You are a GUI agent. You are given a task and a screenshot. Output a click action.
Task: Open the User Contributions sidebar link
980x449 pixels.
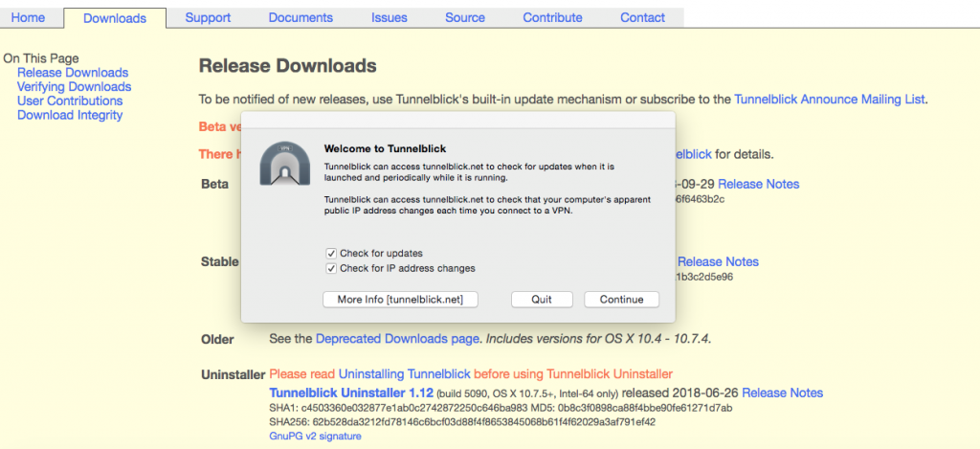pos(69,101)
